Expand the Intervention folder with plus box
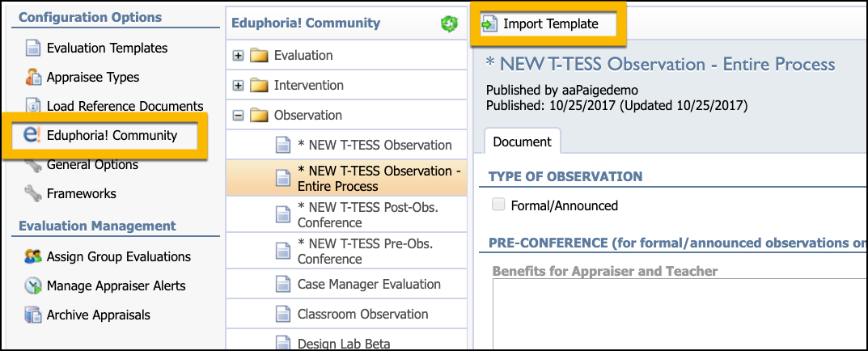The image size is (868, 351). tap(238, 86)
